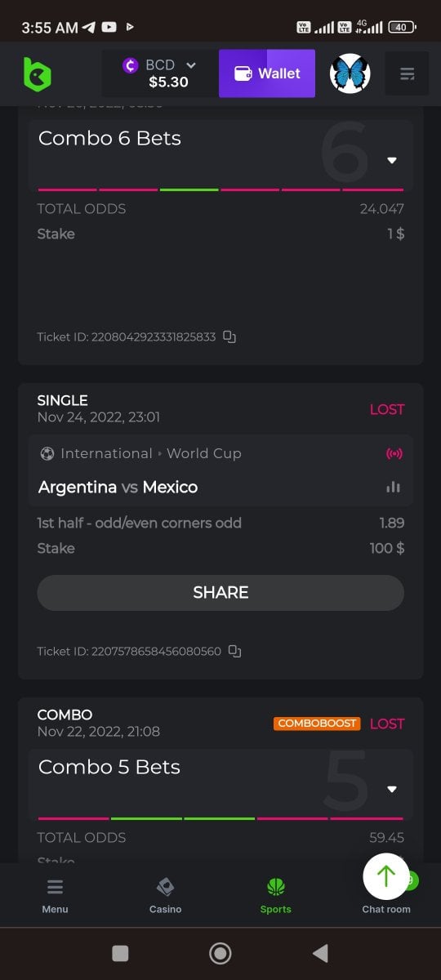Copy the single bet ticket ID
This screenshot has width=441, height=980.
point(235,651)
